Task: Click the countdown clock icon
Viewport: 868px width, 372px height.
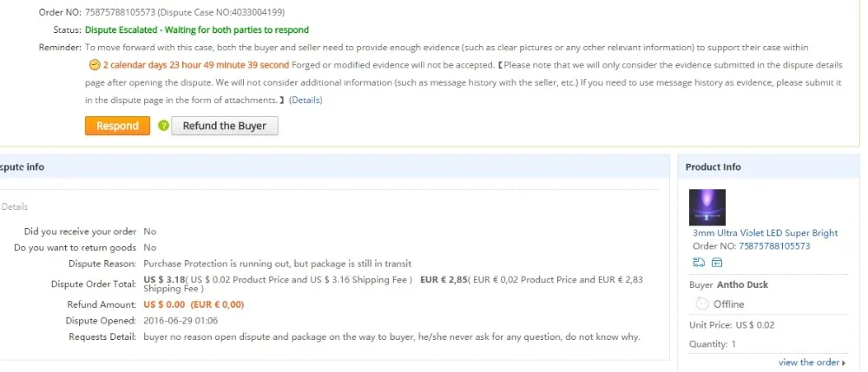Action: point(95,65)
